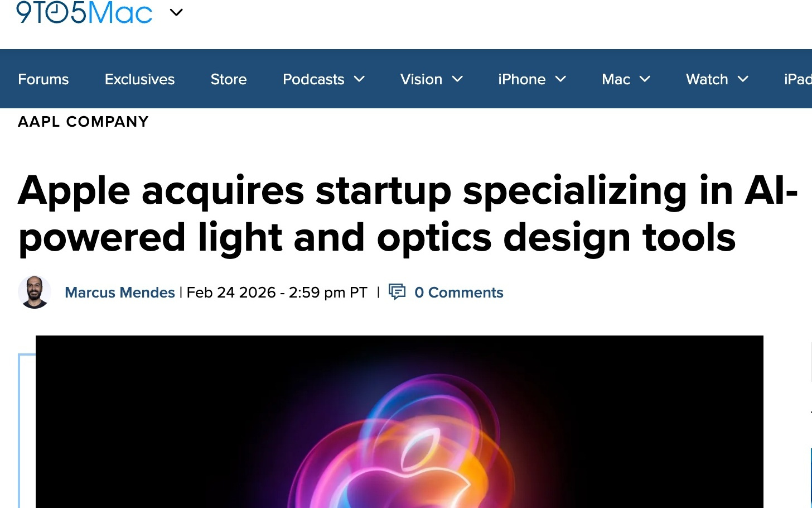Expand the Podcasts dropdown arrow
The height and width of the screenshot is (508, 812).
pyautogui.click(x=360, y=79)
